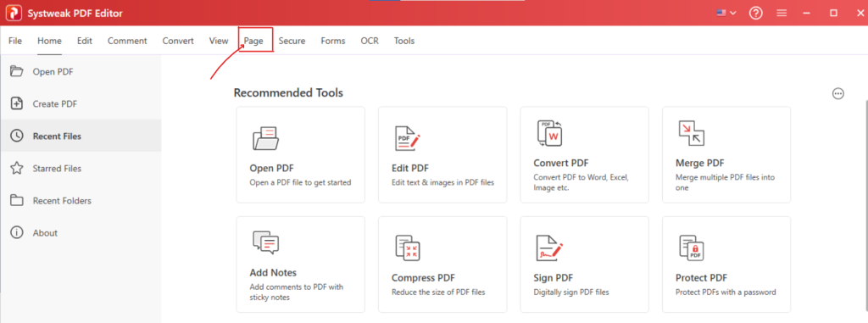The height and width of the screenshot is (323, 868).
Task: Click the Sign PDF card icon
Action: (549, 248)
